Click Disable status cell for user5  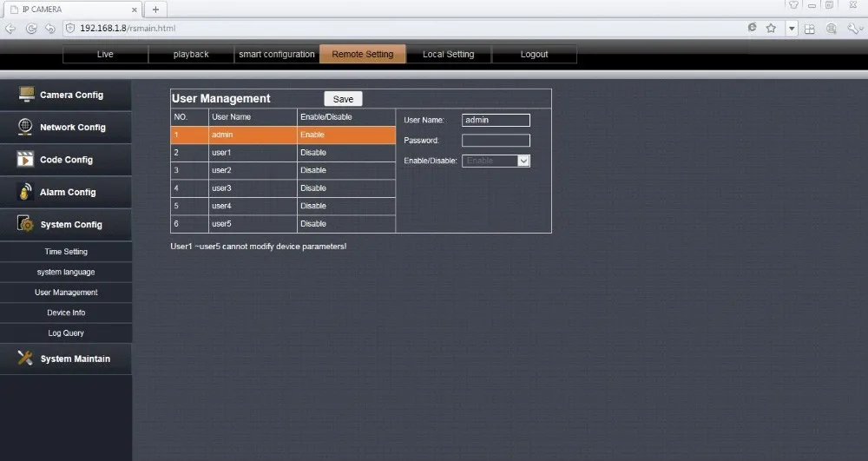tap(346, 224)
